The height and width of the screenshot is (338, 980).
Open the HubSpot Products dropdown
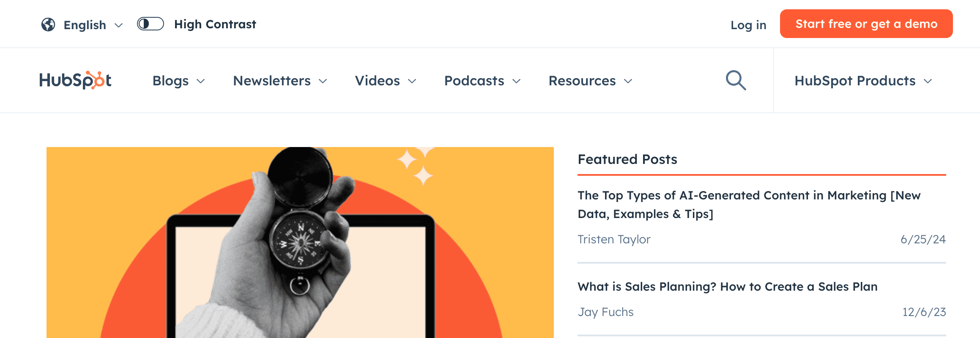pyautogui.click(x=863, y=81)
